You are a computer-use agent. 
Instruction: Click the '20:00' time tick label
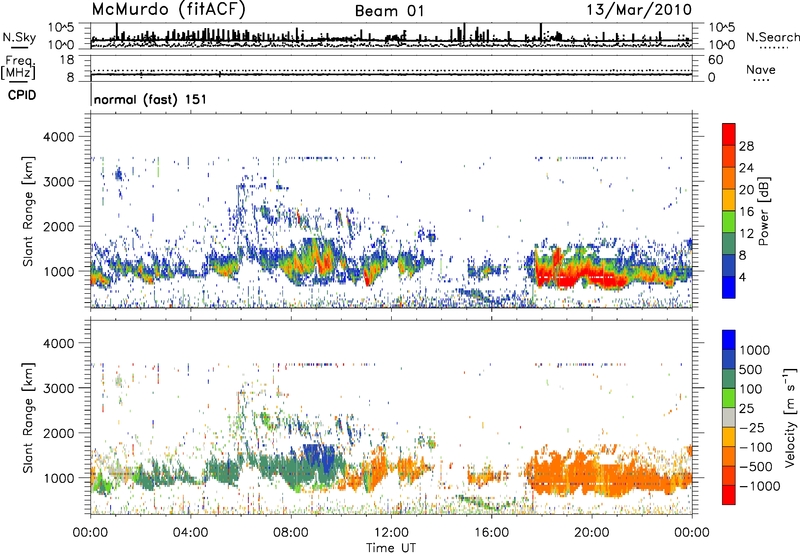(x=591, y=533)
